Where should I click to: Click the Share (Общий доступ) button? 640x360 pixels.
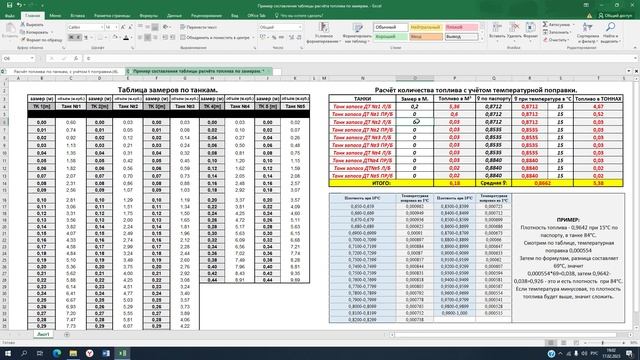(615, 16)
